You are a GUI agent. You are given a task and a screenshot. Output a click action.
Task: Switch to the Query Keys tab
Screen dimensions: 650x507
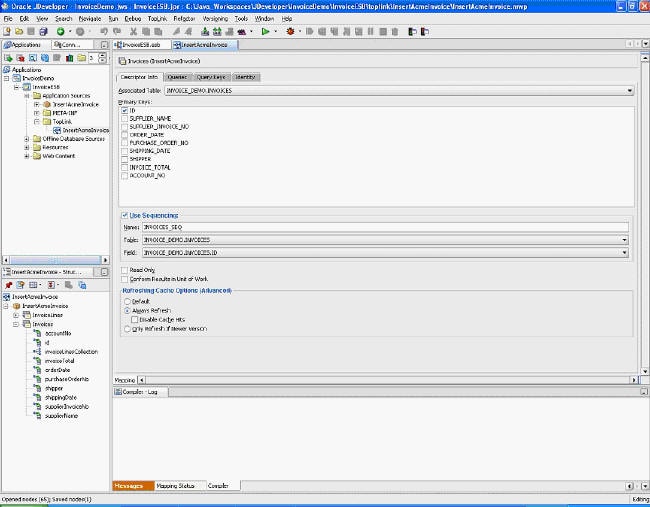click(211, 77)
